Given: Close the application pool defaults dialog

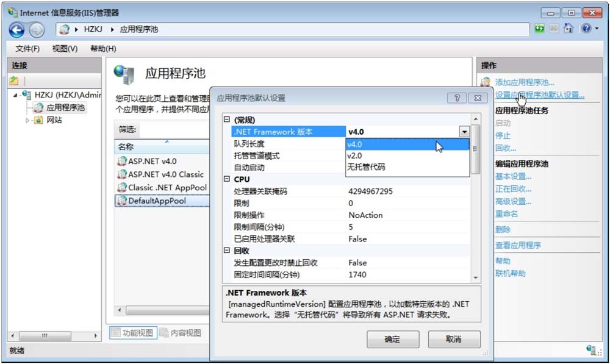Looking at the screenshot, I should pyautogui.click(x=478, y=98).
